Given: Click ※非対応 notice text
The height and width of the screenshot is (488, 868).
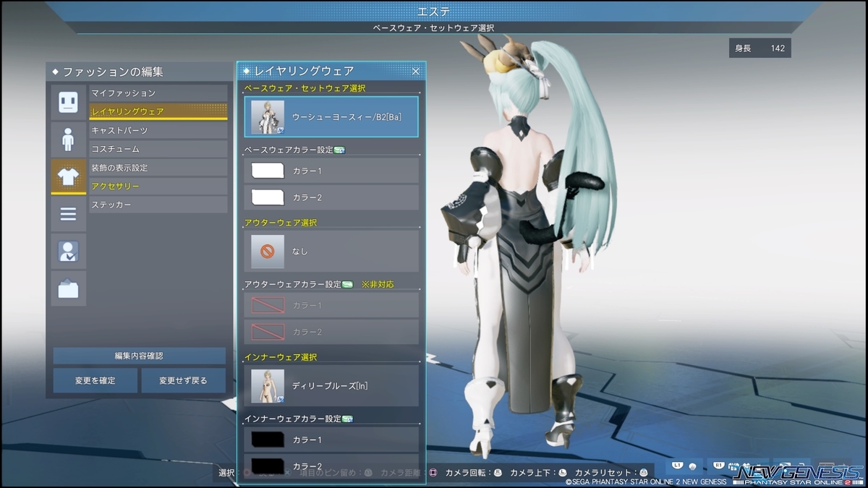Looking at the screenshot, I should click(378, 284).
